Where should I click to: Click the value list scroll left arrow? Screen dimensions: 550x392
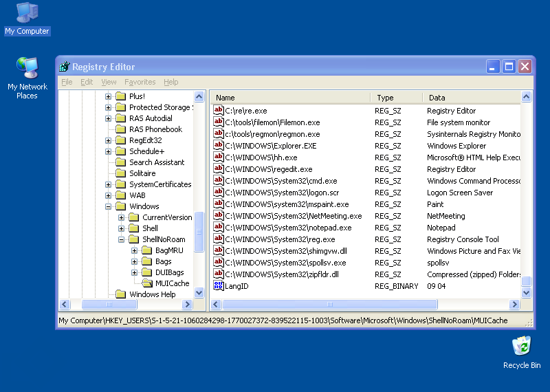pyautogui.click(x=216, y=304)
